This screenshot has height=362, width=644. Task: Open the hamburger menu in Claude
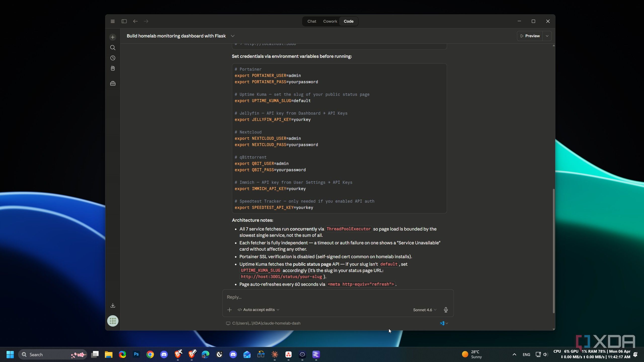point(113,21)
